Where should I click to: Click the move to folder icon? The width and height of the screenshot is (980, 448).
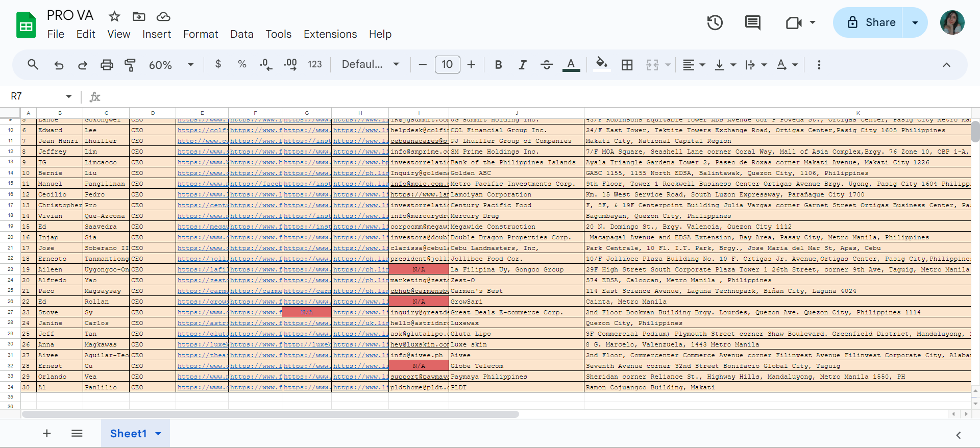pos(139,16)
